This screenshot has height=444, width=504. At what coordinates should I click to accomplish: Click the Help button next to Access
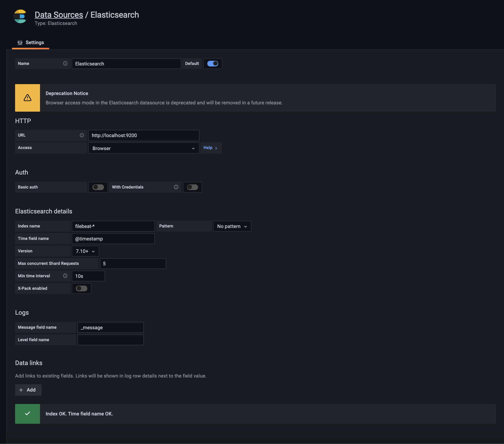point(211,148)
